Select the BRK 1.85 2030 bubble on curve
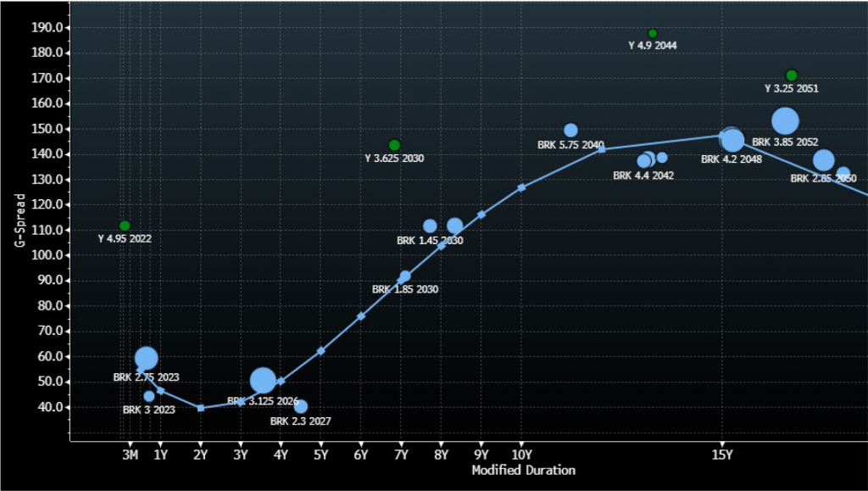The height and width of the screenshot is (491, 868). pyautogui.click(x=405, y=276)
